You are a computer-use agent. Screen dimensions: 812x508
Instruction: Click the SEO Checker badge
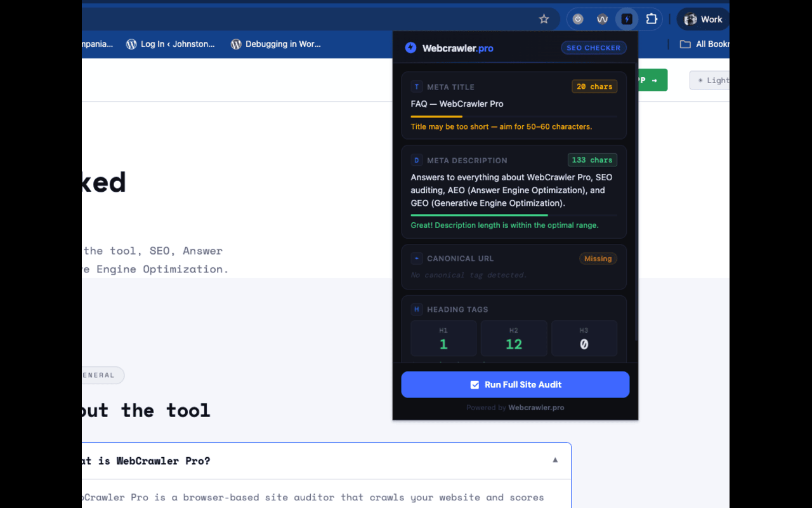click(593, 48)
